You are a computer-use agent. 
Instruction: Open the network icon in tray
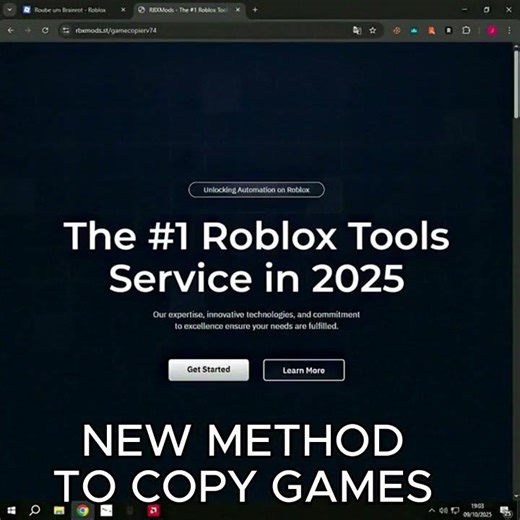[x=455, y=510]
